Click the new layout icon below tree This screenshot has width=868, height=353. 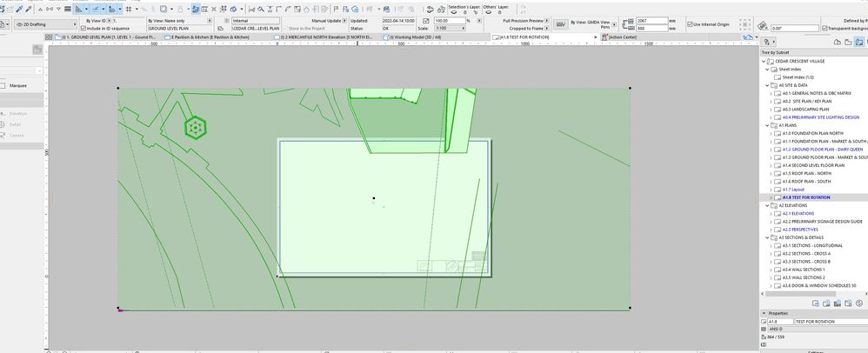(x=816, y=303)
